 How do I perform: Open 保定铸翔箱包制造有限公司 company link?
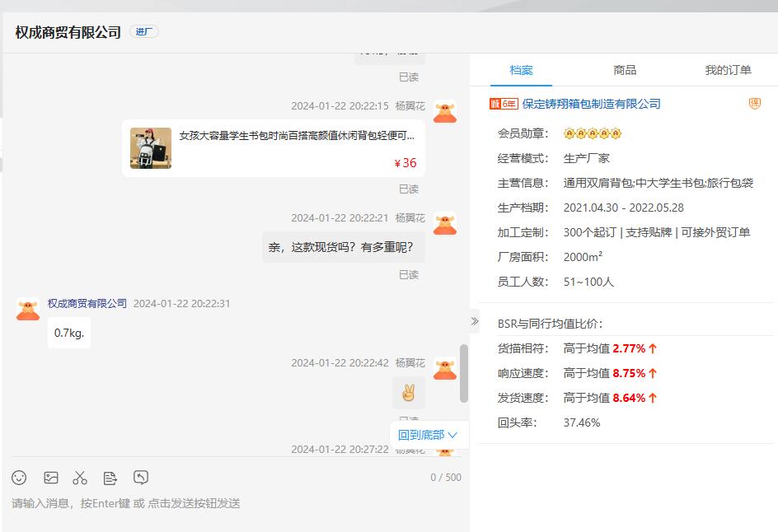coord(591,104)
